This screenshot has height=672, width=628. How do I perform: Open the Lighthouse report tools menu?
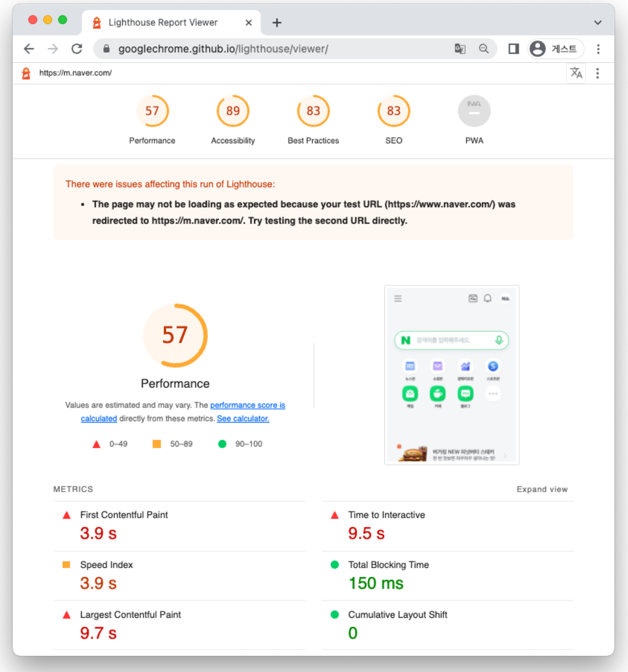[598, 73]
